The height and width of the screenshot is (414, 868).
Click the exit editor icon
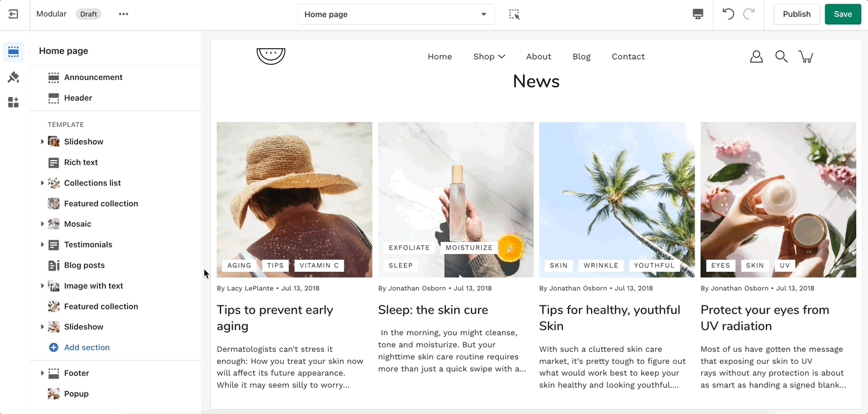click(13, 14)
